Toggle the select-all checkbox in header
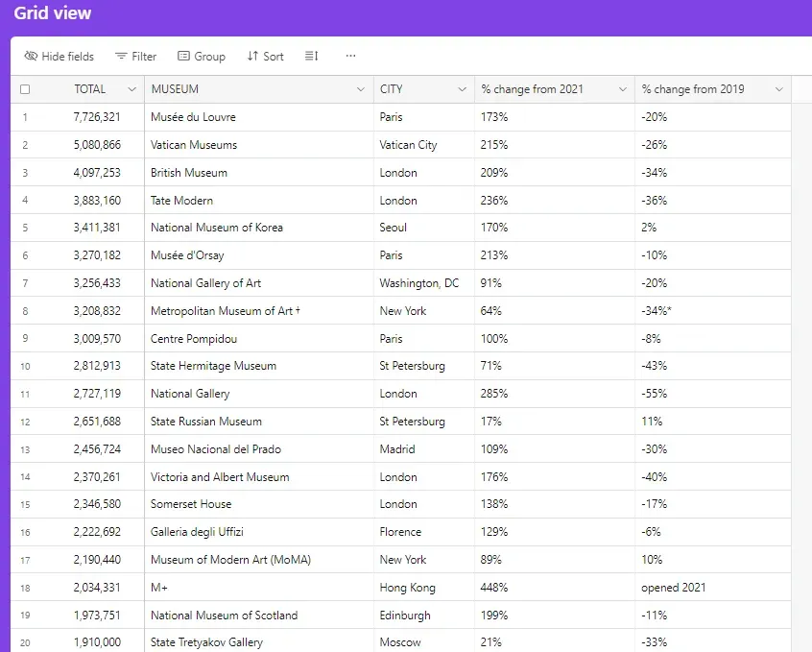 coord(25,89)
